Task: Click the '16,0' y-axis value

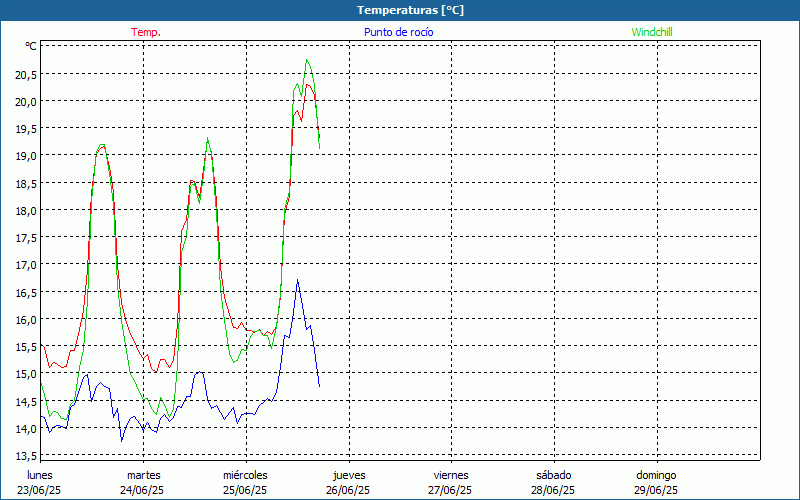Action: click(26, 320)
